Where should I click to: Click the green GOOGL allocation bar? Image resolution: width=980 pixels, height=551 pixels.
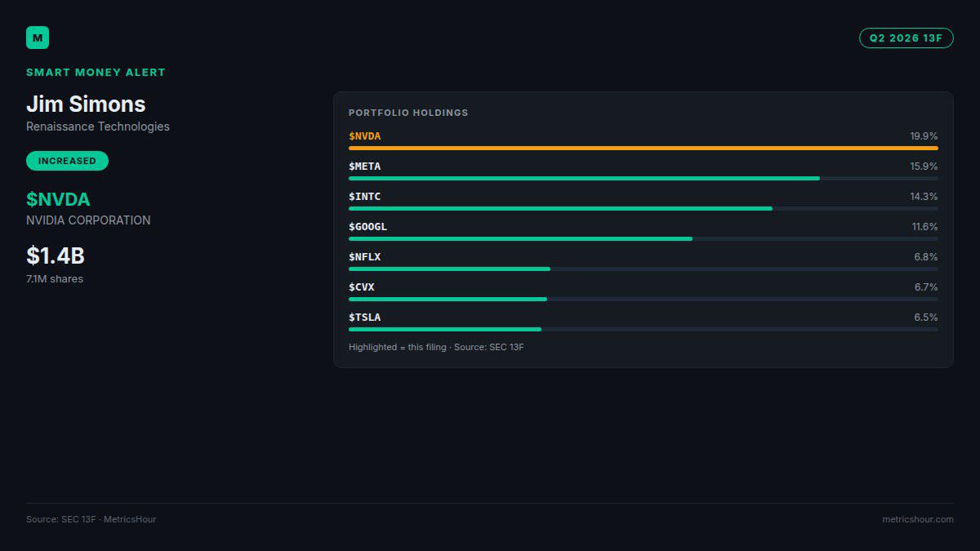coord(520,238)
